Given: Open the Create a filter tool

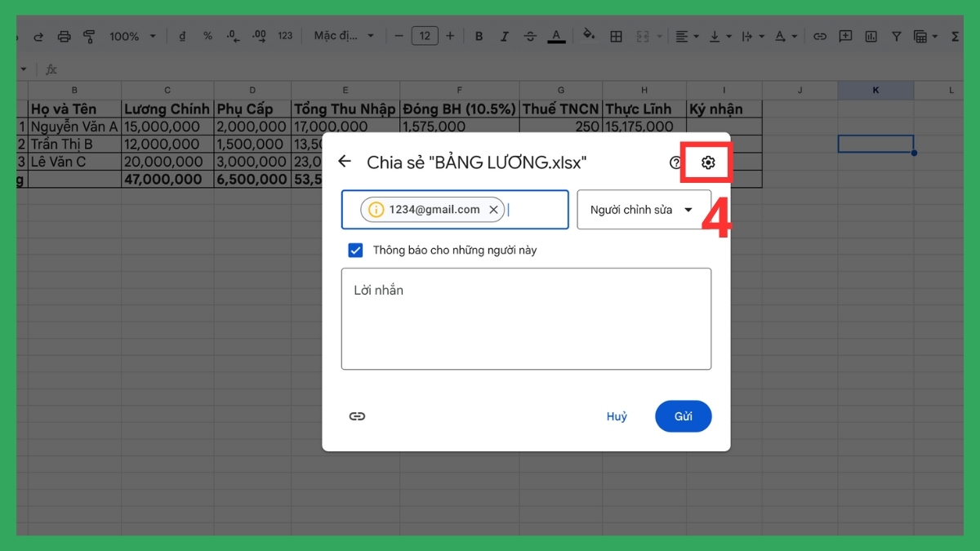Looking at the screenshot, I should 896,36.
